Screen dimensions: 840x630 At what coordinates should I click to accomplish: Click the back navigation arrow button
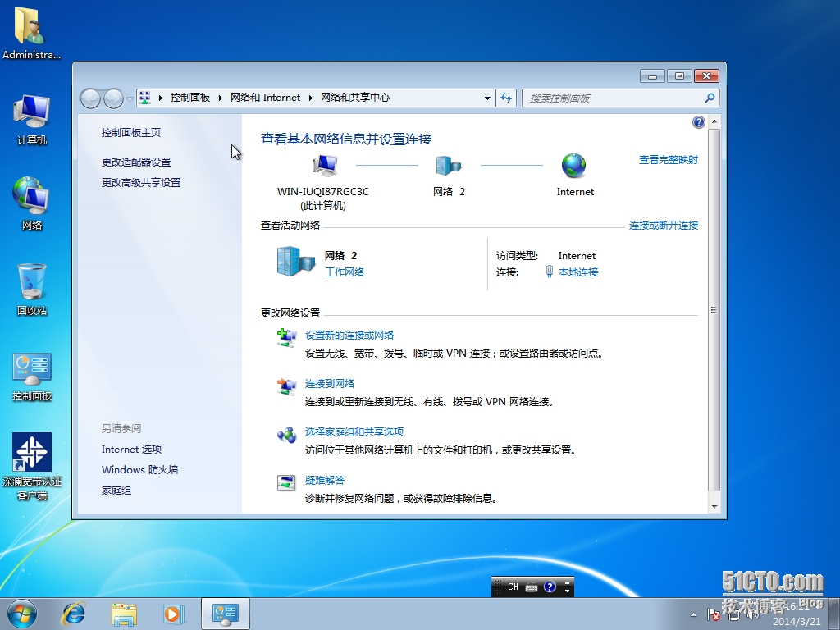(90, 98)
